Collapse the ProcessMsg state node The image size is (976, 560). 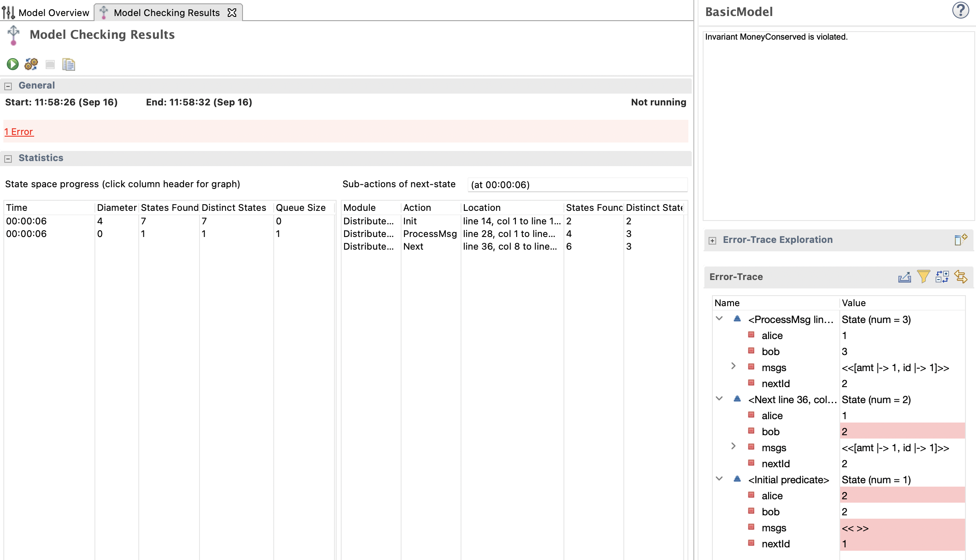[720, 318]
